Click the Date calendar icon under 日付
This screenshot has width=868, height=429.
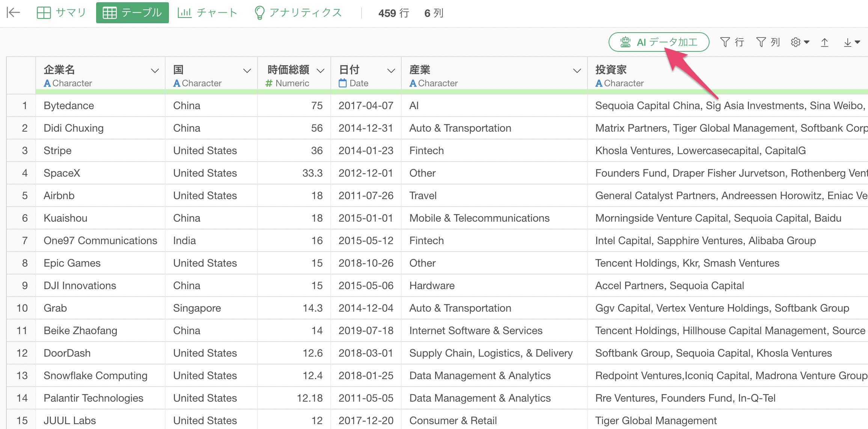click(x=342, y=83)
